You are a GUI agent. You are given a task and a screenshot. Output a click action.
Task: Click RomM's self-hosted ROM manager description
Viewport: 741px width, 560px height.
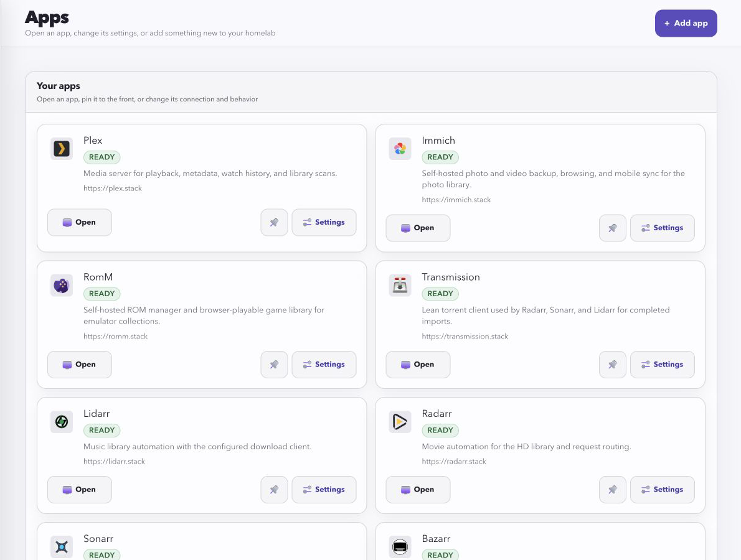204,315
